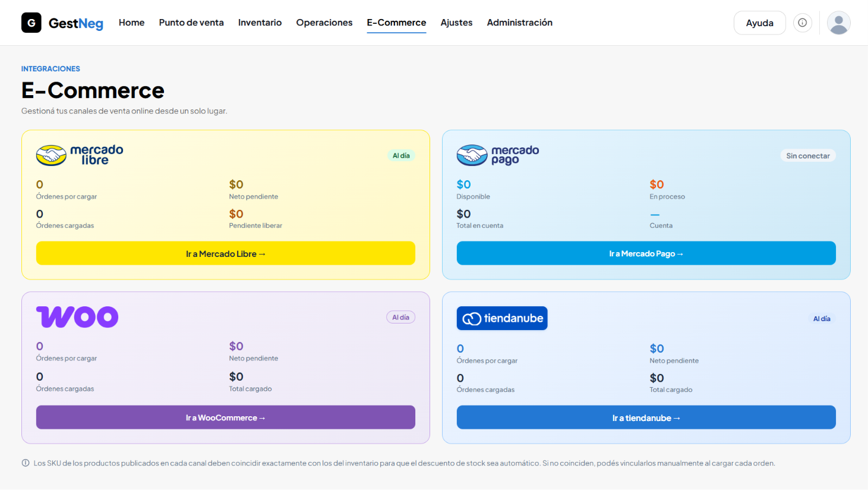Click En proceso label in Mercado Pago card
The width and height of the screenshot is (868, 490).
tap(667, 197)
